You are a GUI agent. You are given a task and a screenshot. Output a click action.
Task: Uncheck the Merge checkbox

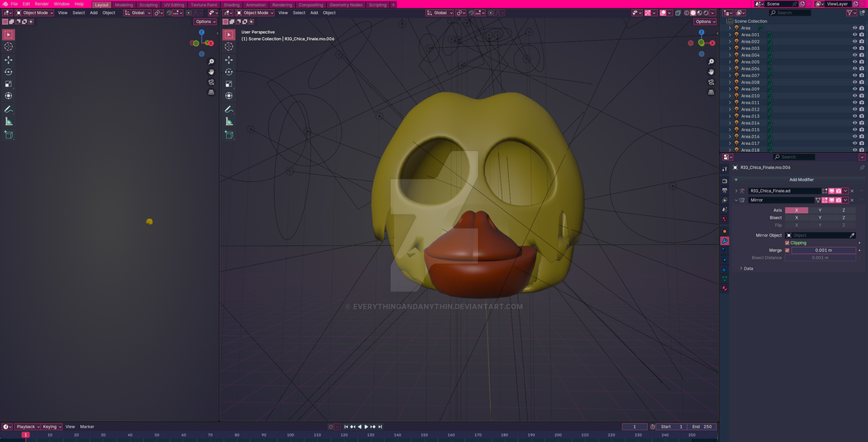point(787,250)
